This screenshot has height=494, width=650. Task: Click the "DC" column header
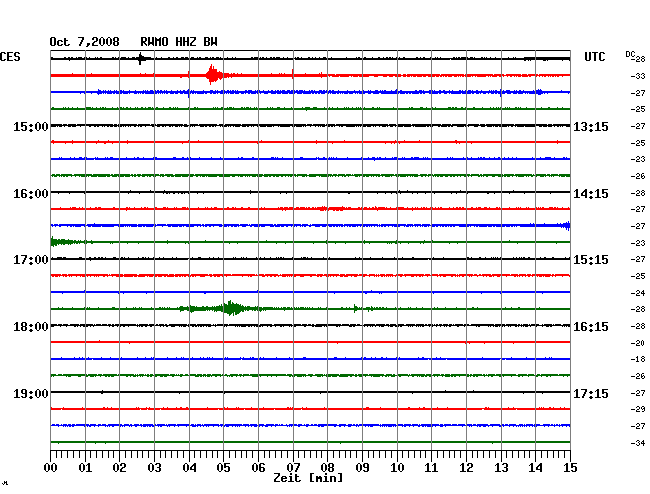pos(630,54)
